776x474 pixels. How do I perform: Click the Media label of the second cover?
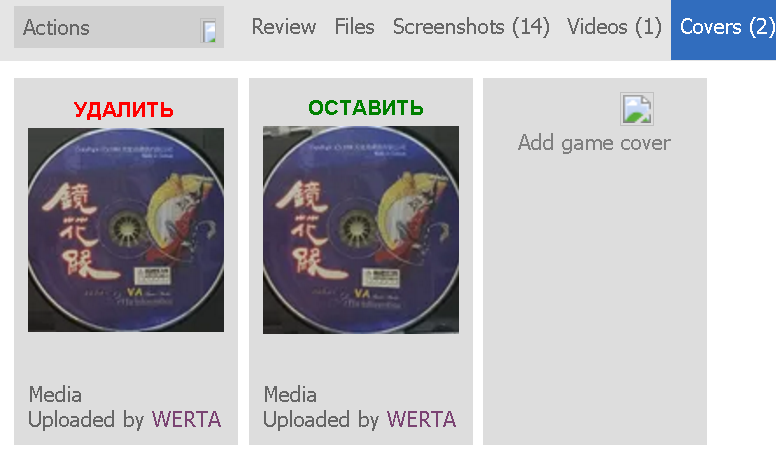290,395
